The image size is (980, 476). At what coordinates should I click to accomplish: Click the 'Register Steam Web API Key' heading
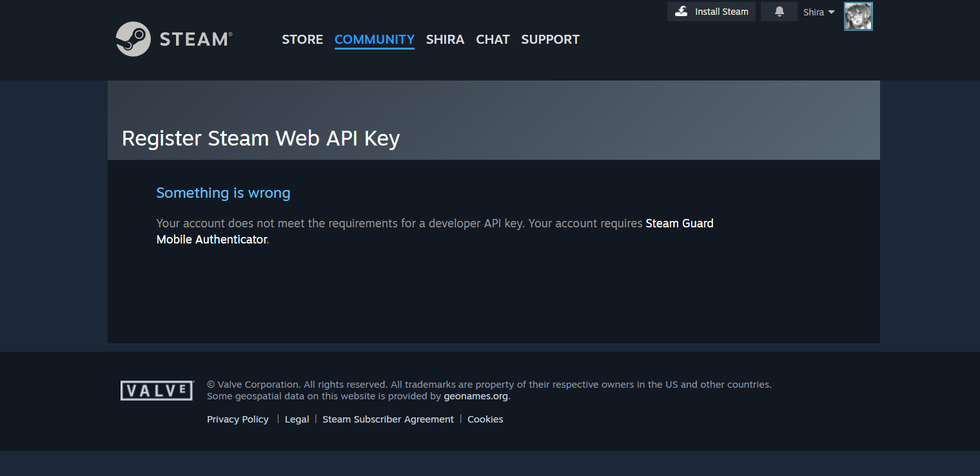[261, 138]
